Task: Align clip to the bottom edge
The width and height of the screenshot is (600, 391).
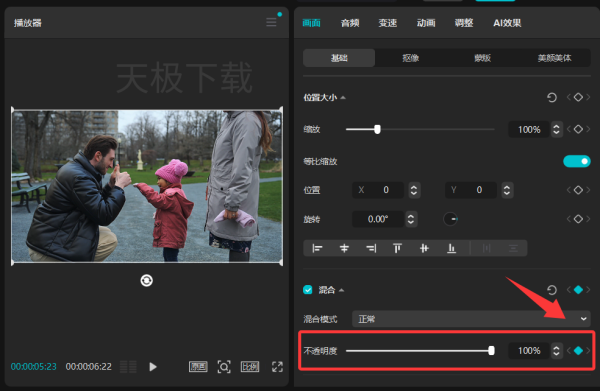Action: coord(452,248)
